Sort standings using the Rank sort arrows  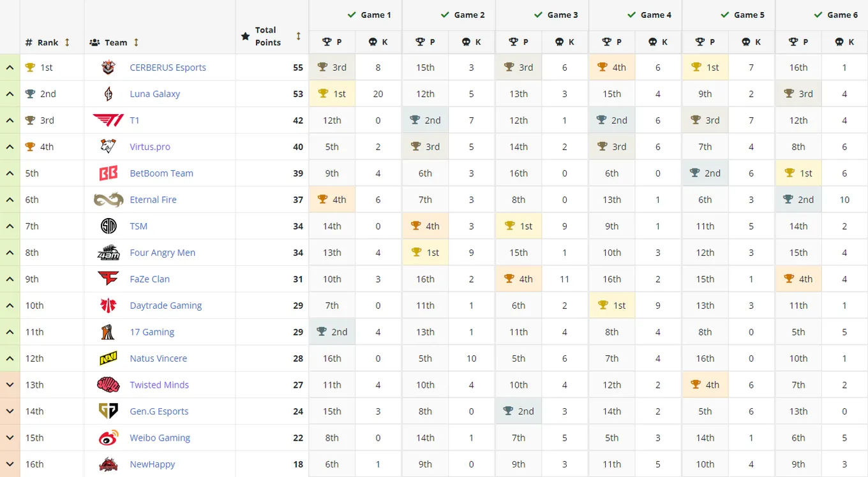[67, 43]
